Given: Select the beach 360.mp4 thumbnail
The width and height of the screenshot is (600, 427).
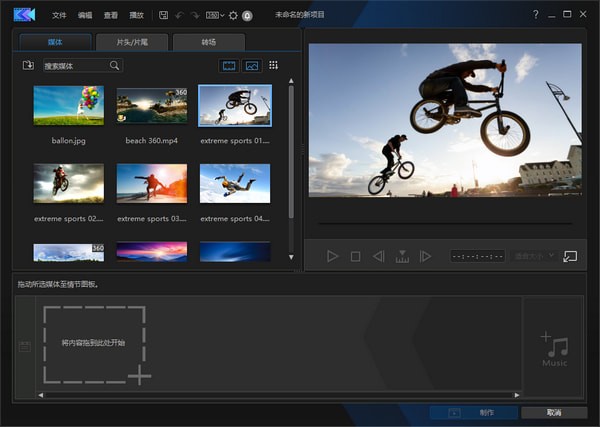Looking at the screenshot, I should pos(152,105).
